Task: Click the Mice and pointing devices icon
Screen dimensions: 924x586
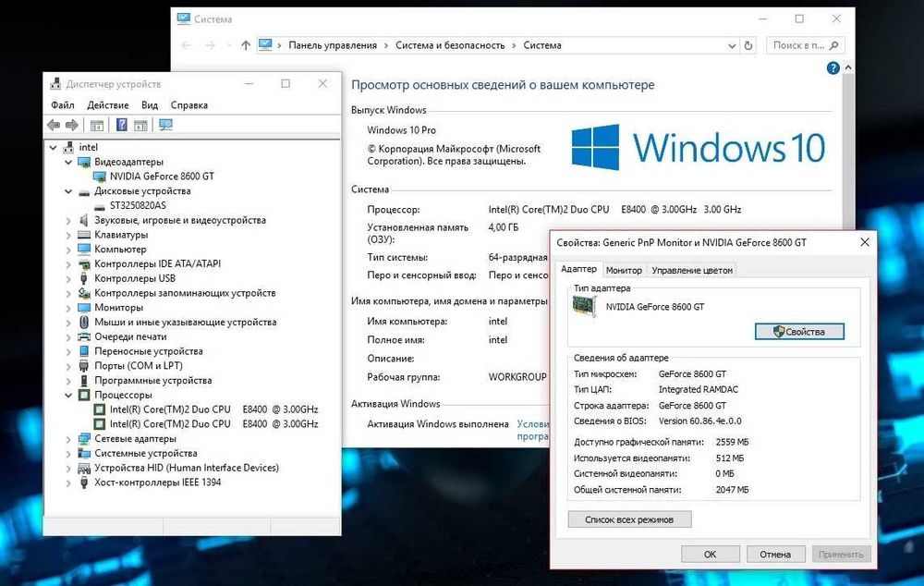Action: [x=84, y=322]
